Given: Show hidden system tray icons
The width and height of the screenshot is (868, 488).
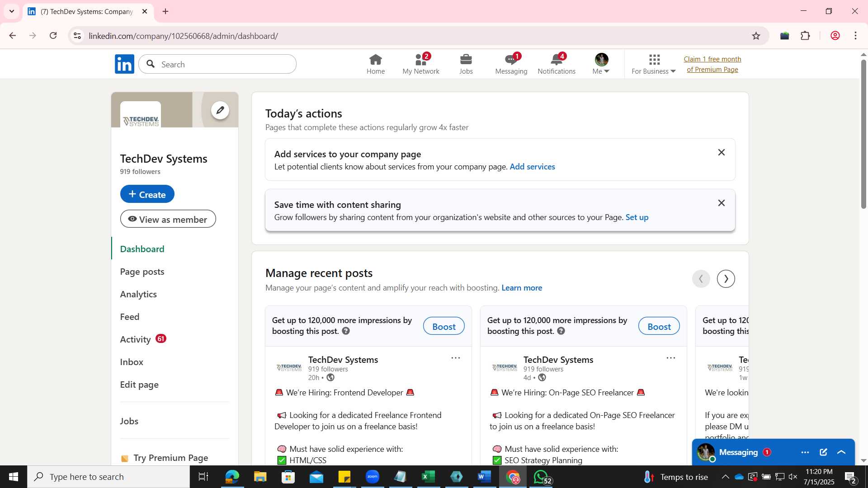Looking at the screenshot, I should [725, 477].
